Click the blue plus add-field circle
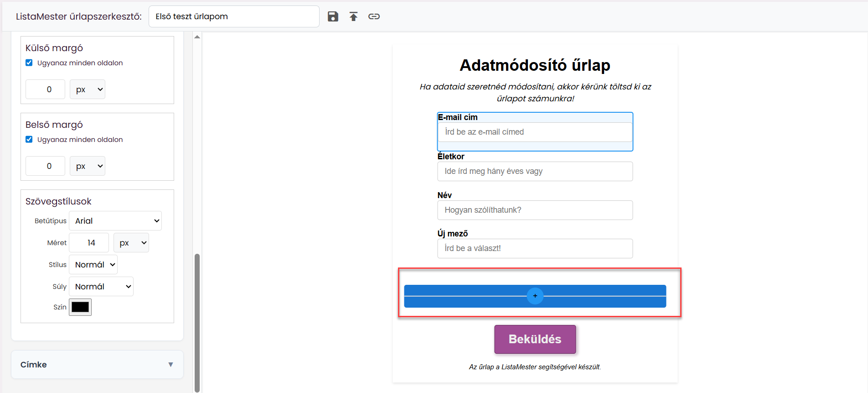Viewport: 868px width, 393px height. [x=535, y=296]
